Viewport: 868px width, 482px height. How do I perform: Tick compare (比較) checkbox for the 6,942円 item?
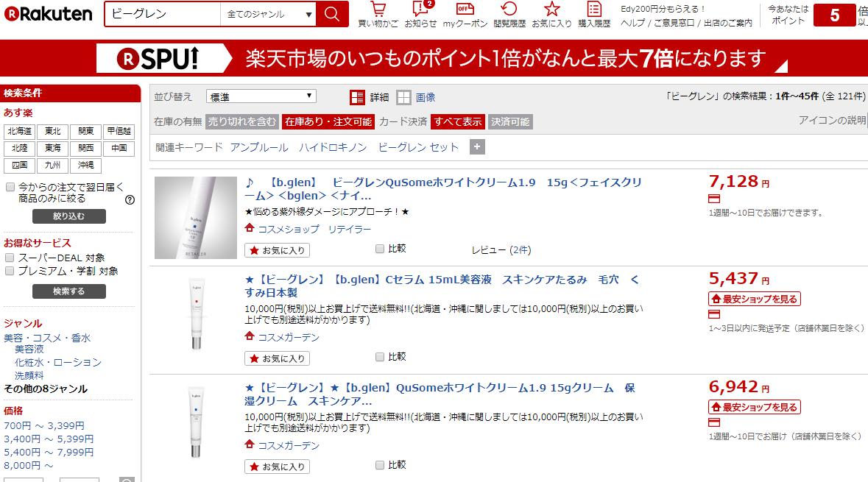[380, 465]
